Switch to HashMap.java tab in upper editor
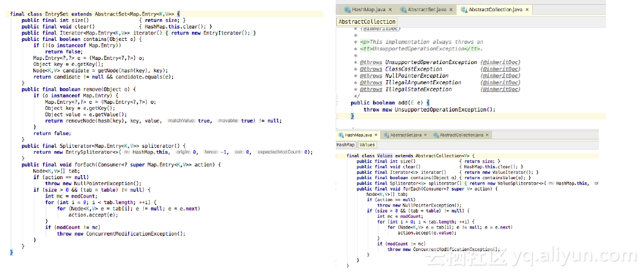 point(368,9)
